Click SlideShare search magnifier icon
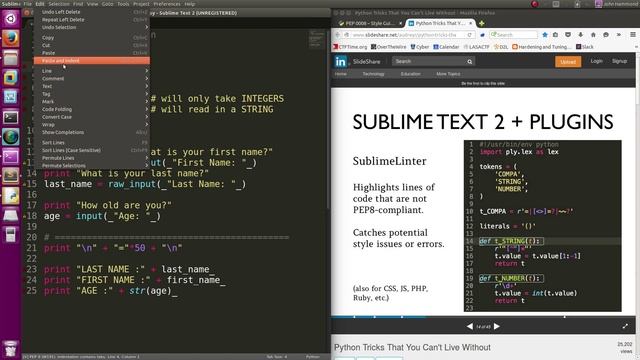This screenshot has width=640, height=360. (x=470, y=62)
